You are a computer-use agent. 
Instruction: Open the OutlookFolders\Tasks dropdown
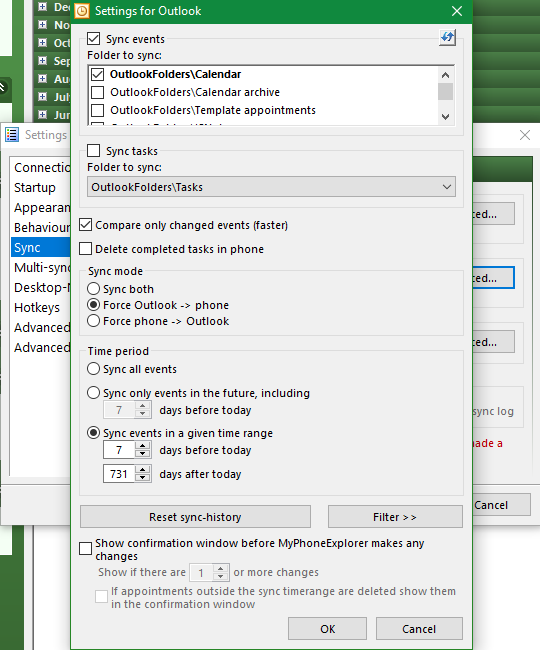[271, 187]
